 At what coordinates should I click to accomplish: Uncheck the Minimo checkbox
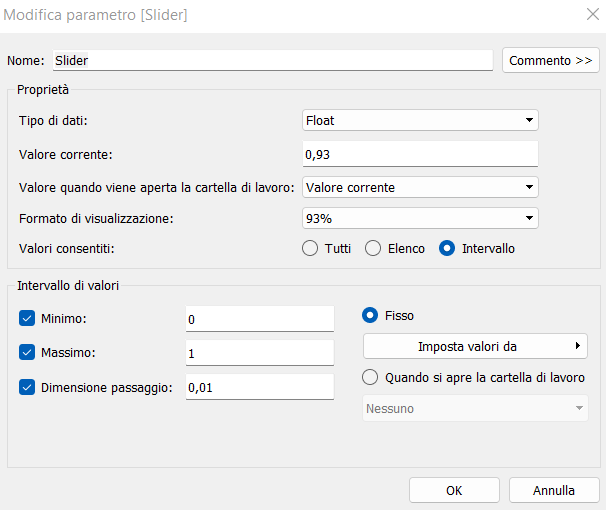pyautogui.click(x=27, y=318)
